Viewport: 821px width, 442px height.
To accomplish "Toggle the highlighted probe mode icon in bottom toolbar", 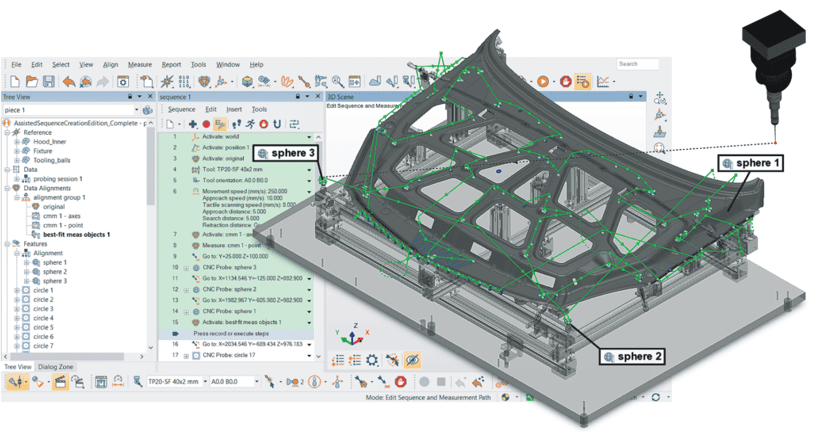I will [x=17, y=382].
